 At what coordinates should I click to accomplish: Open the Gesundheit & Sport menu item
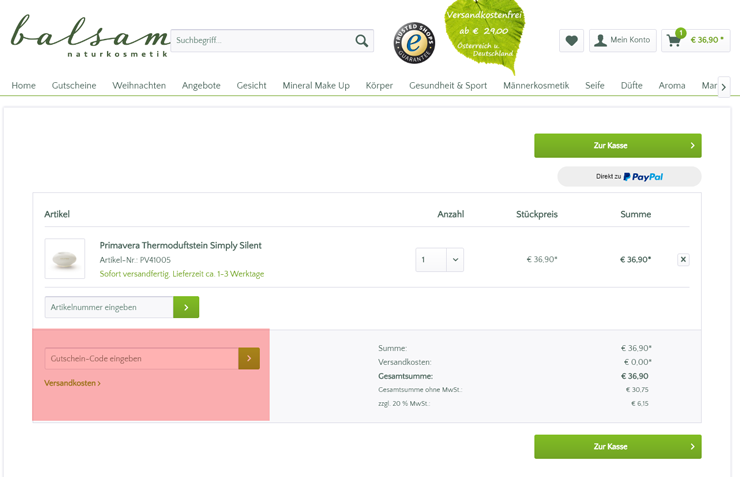pos(448,85)
